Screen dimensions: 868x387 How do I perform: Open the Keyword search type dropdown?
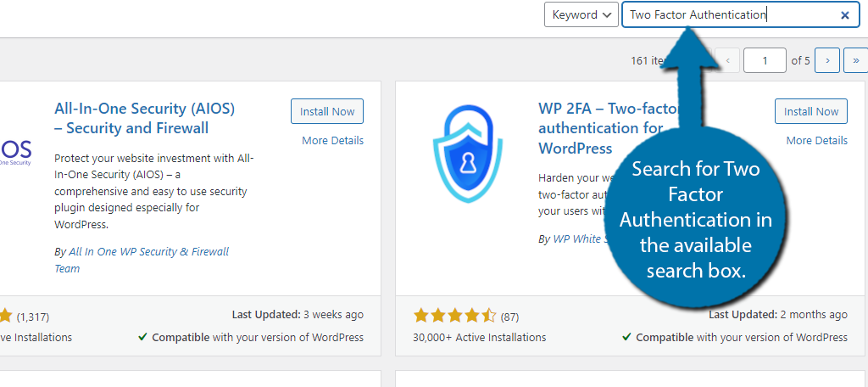click(x=581, y=15)
